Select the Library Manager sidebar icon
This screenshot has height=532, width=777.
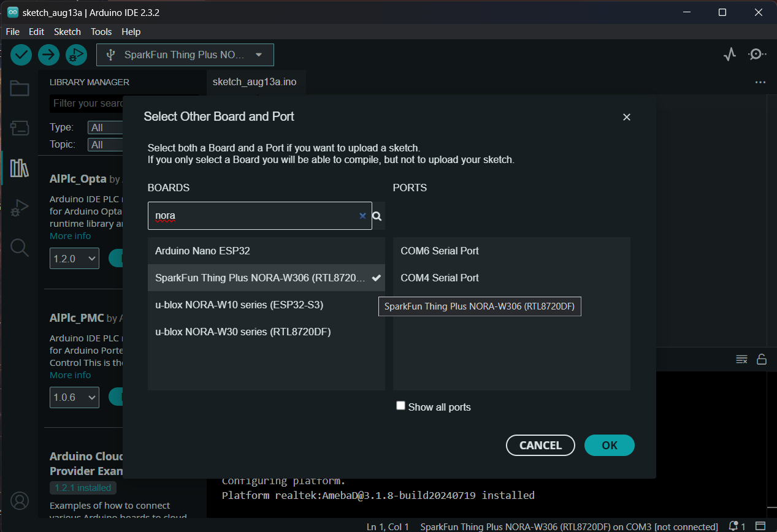tap(19, 168)
